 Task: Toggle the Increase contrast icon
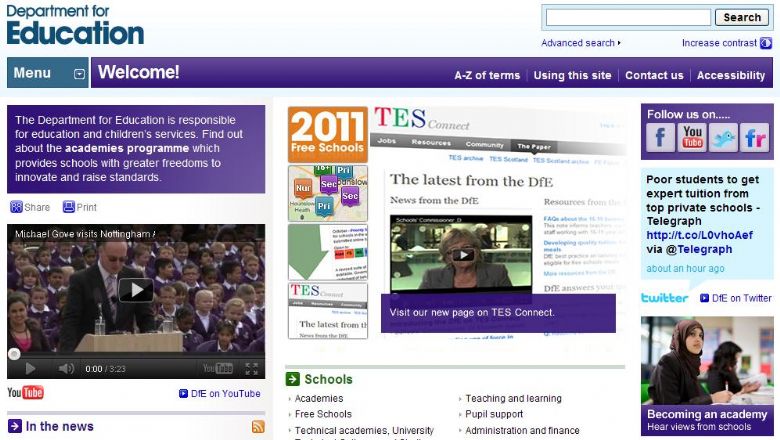[x=766, y=43]
